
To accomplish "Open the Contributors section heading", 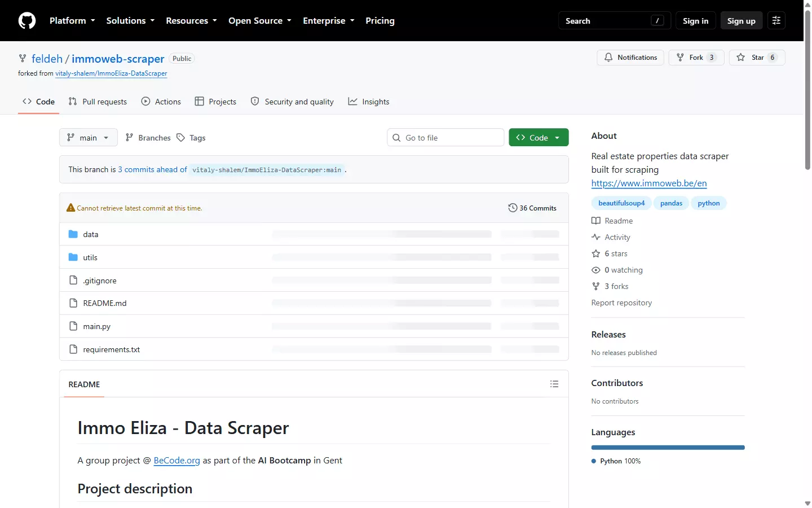I will (617, 383).
